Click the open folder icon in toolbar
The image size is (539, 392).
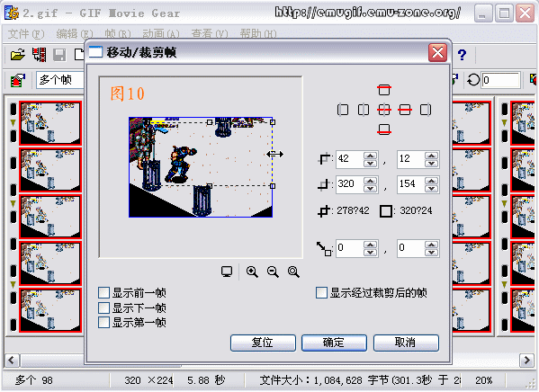click(x=17, y=55)
